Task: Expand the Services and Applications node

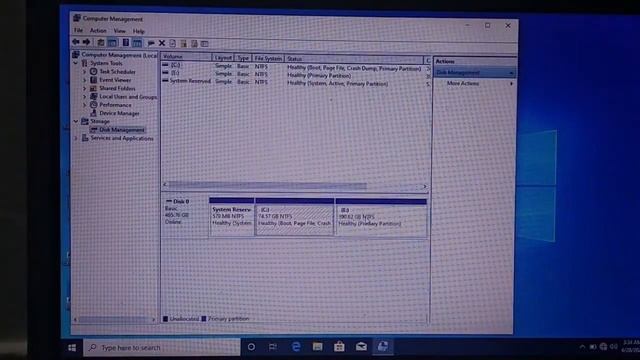Action: click(x=76, y=138)
